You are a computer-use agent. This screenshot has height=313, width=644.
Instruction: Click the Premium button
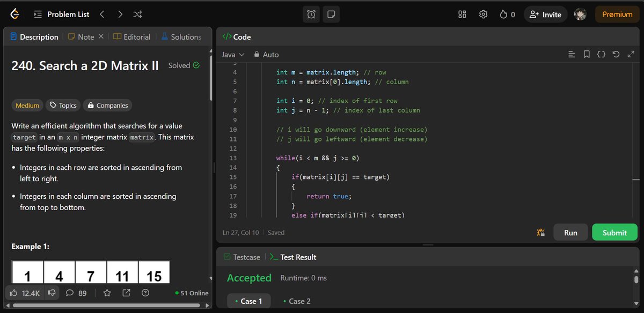pyautogui.click(x=617, y=14)
